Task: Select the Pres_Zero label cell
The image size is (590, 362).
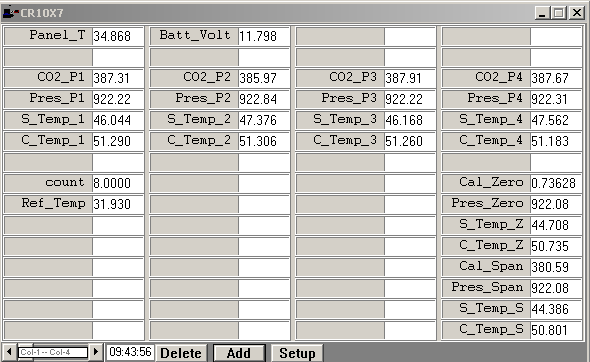Action: point(486,204)
